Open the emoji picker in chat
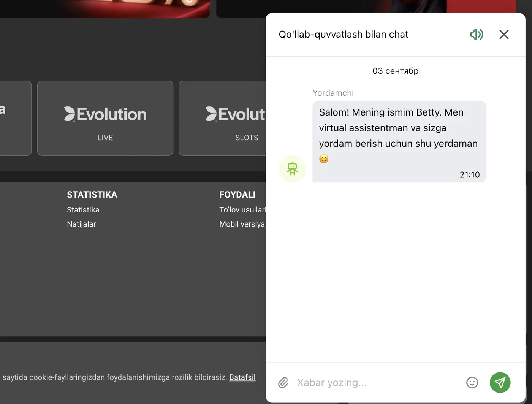 click(x=472, y=383)
